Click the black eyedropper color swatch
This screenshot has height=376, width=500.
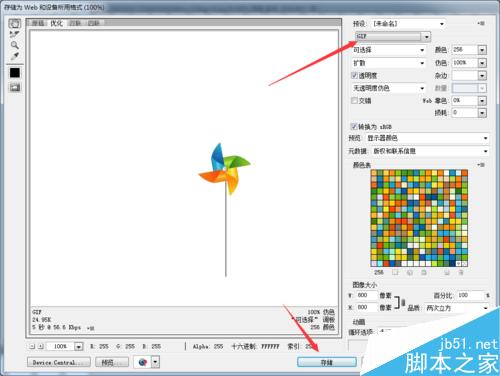15,73
